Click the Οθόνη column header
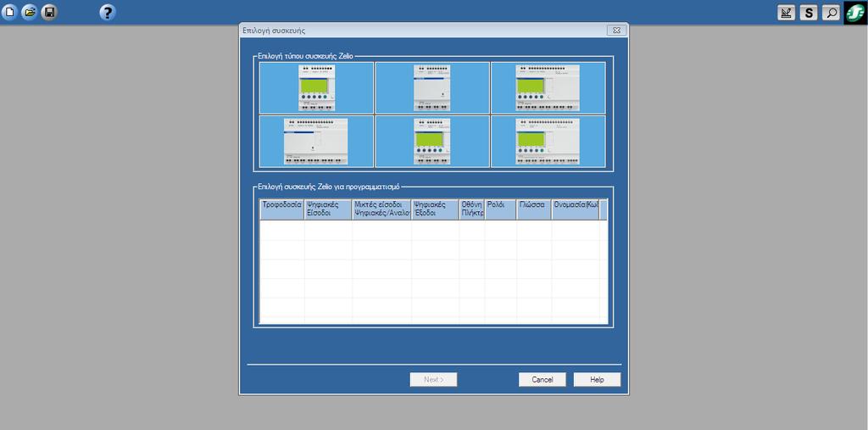Image resolution: width=868 pixels, height=430 pixels. click(x=472, y=209)
